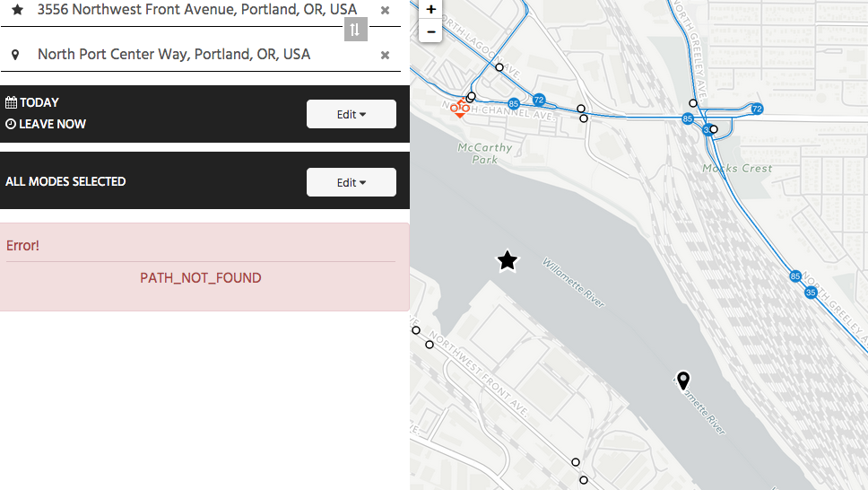The image size is (868, 490).
Task: Click the black destination pin marker on the Willamette River
Action: tap(683, 381)
